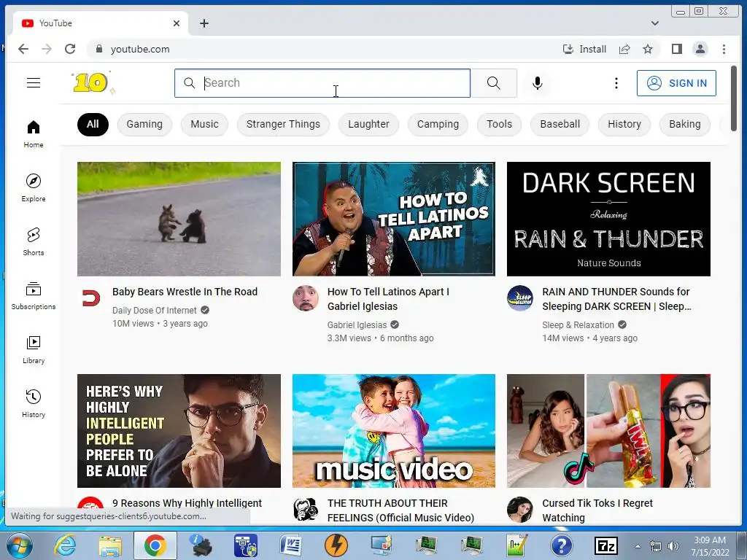Open the YouTube settings three-dot menu
The width and height of the screenshot is (747, 560).
tap(616, 83)
